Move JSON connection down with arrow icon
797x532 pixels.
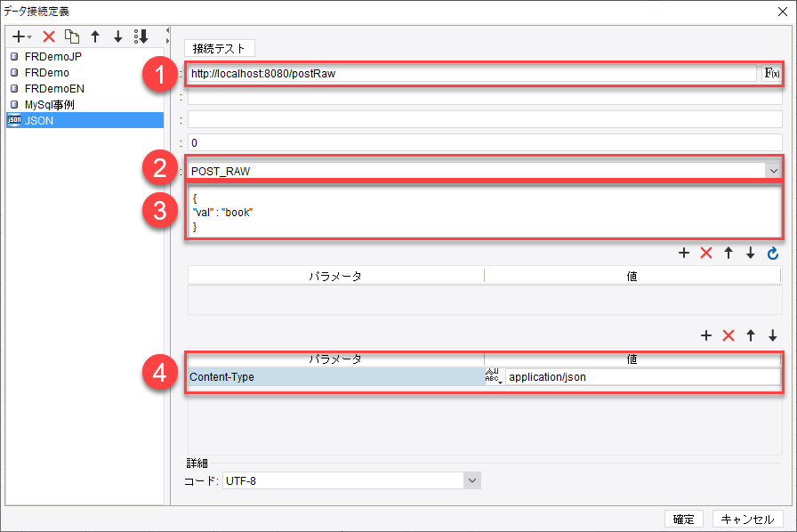117,37
